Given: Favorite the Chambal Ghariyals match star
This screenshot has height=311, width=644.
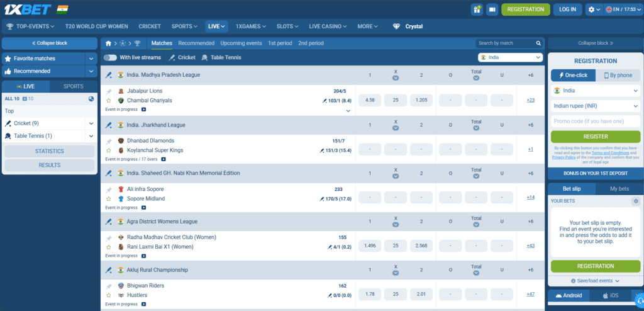Looking at the screenshot, I should tap(109, 100).
